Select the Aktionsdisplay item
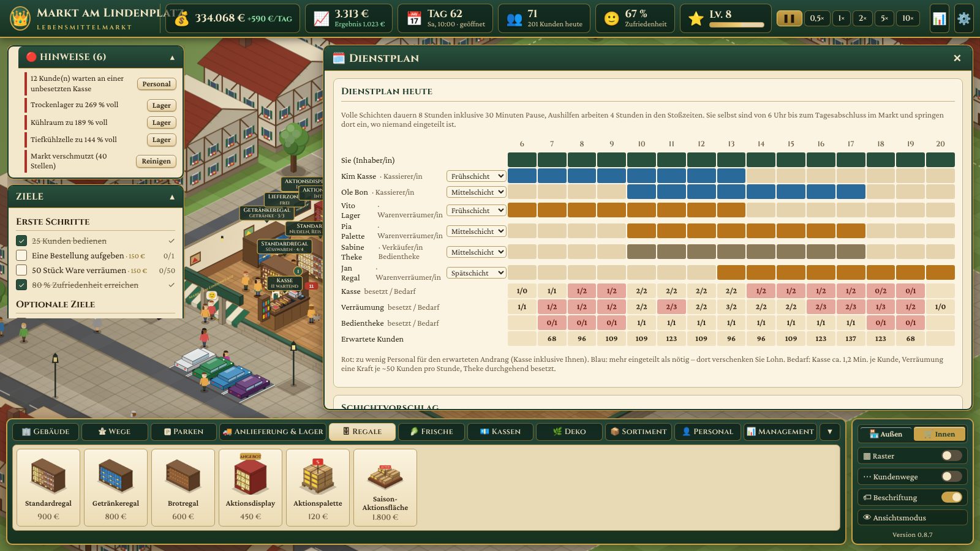This screenshot has height=551, width=980. (x=251, y=488)
